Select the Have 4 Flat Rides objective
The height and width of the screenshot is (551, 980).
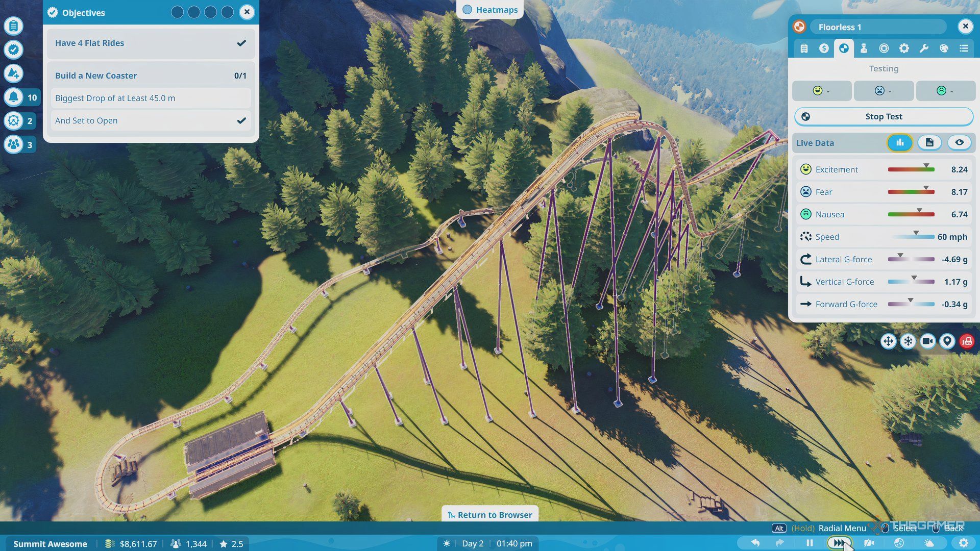tap(151, 43)
